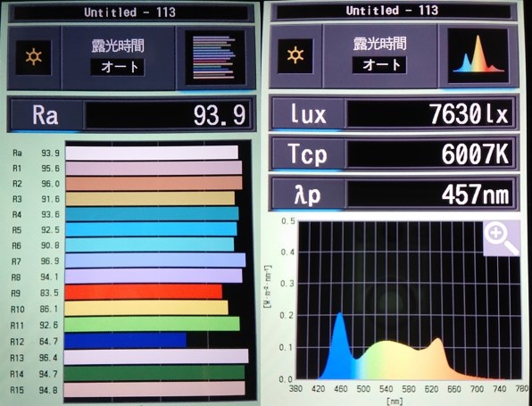
Task: Select the R2 96.0 bar
Action: (x=154, y=184)
